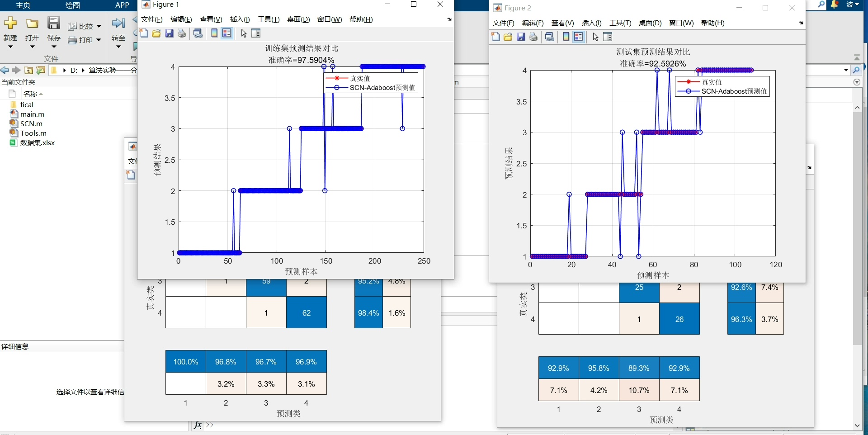Toggle Insert Colorbar in Figure 1 toolbar

(x=214, y=33)
